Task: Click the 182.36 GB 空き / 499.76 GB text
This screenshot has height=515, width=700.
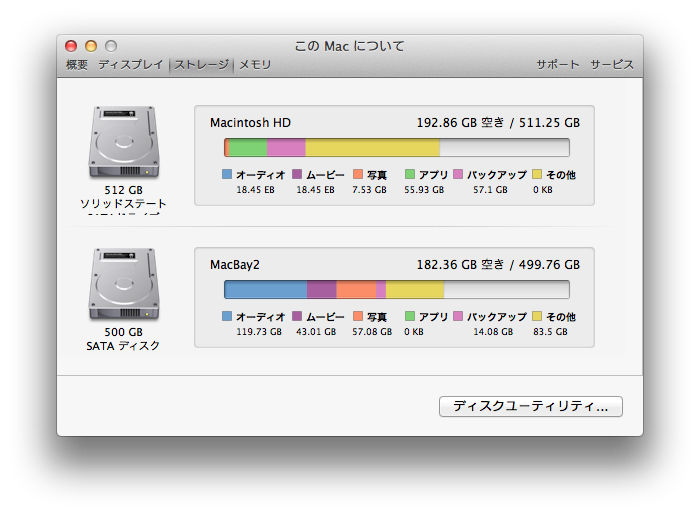Action: pos(498,265)
